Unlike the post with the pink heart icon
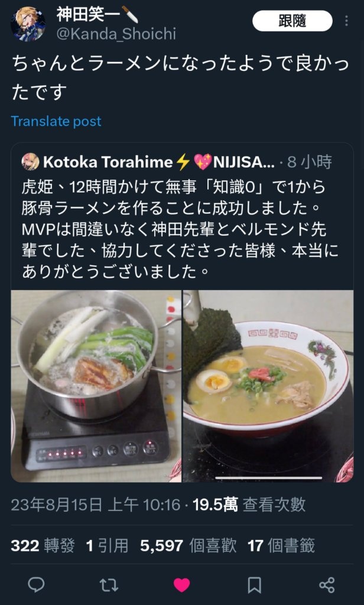This screenshot has height=605, width=364. (181, 586)
